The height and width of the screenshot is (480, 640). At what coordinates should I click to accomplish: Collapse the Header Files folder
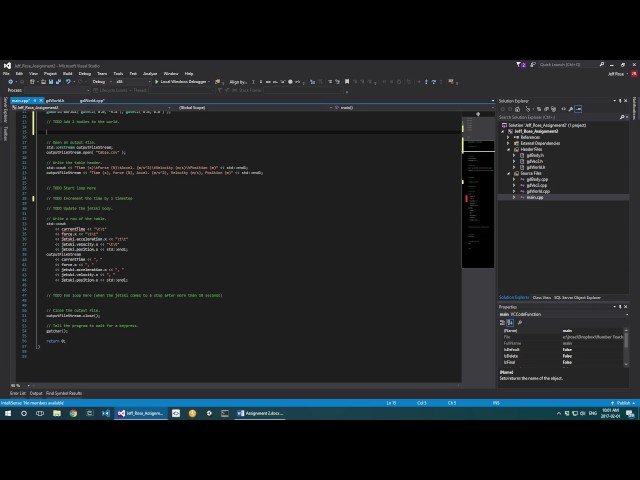click(x=509, y=149)
